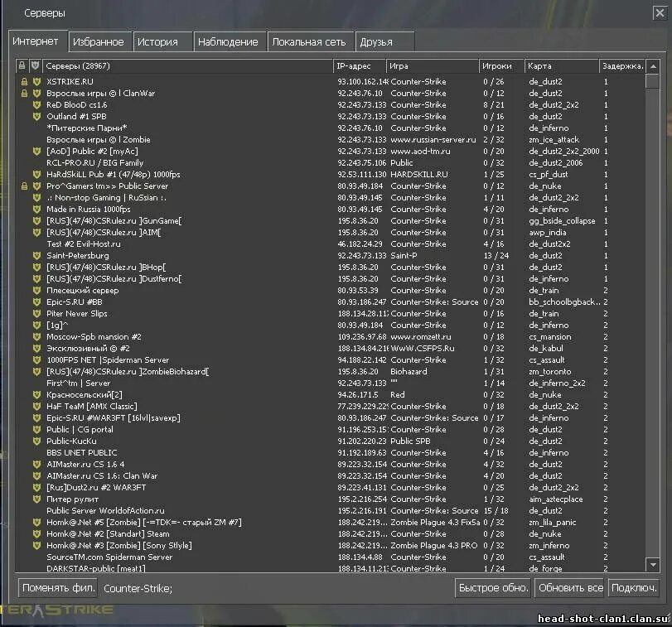Click the shield icon beside CSRulez.ru AIM
Screen dimensions: 672x627
(36, 232)
